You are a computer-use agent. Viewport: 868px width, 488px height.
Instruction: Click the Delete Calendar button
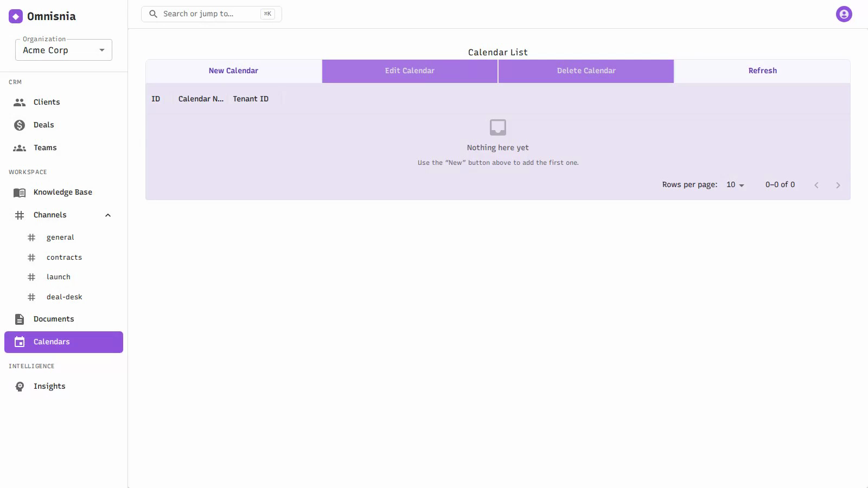(586, 71)
